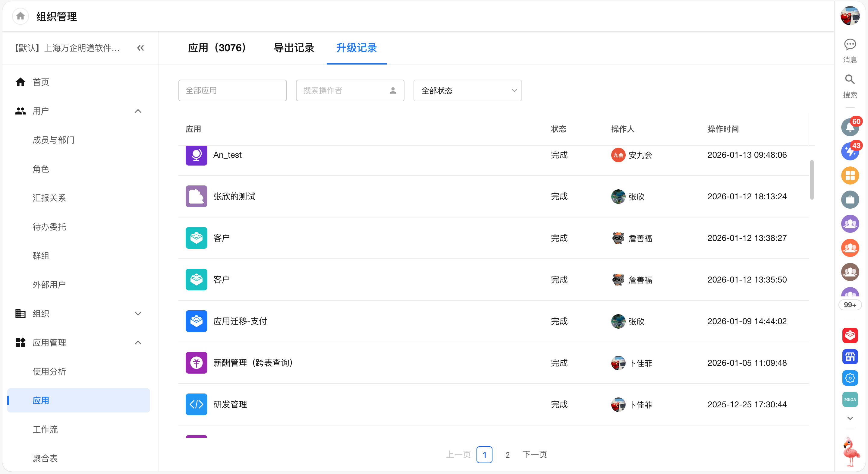Switch to the 导出记录 tab
868x474 pixels.
click(x=294, y=48)
